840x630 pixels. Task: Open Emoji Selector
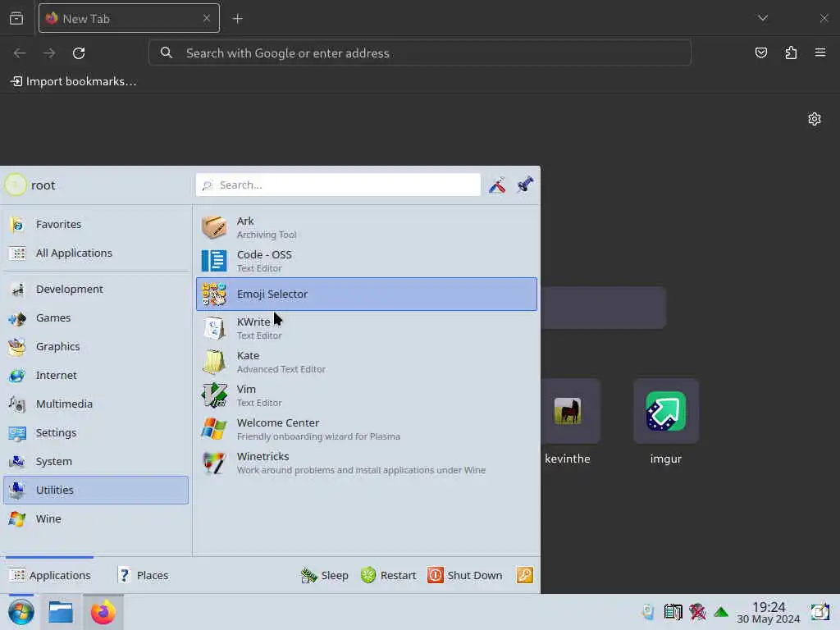(367, 294)
